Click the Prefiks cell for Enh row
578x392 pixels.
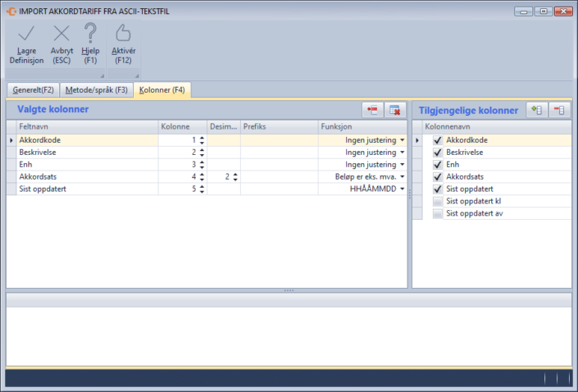[x=279, y=165]
